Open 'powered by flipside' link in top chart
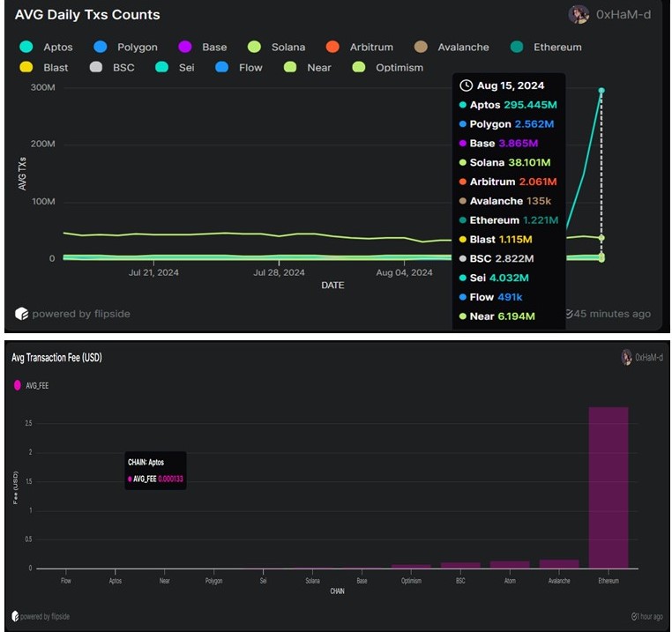The image size is (672, 632). [81, 314]
